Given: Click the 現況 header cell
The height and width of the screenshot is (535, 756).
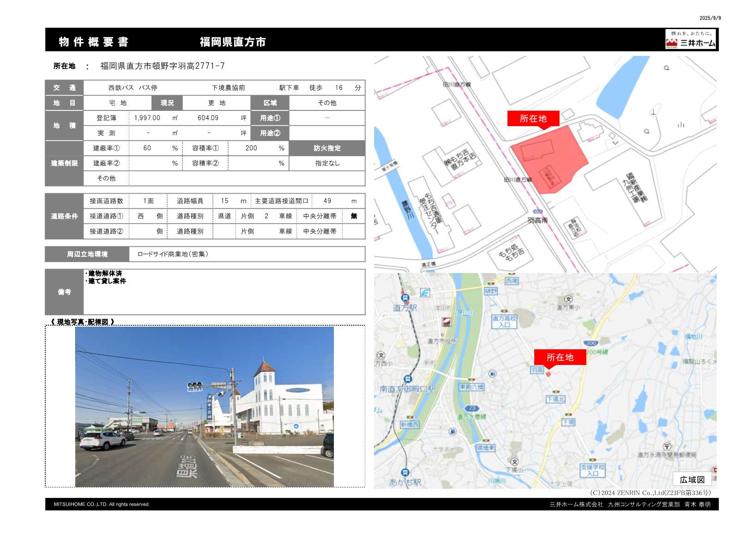Looking at the screenshot, I should [167, 103].
